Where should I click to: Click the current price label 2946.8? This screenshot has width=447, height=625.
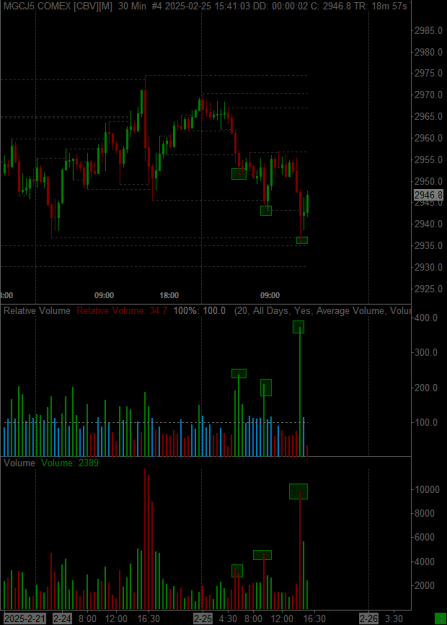[x=429, y=195]
